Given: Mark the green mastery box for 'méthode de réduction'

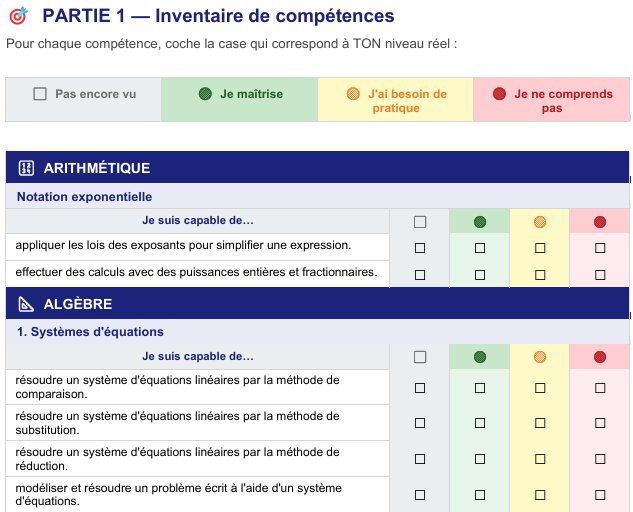Looking at the screenshot, I should [x=480, y=459].
